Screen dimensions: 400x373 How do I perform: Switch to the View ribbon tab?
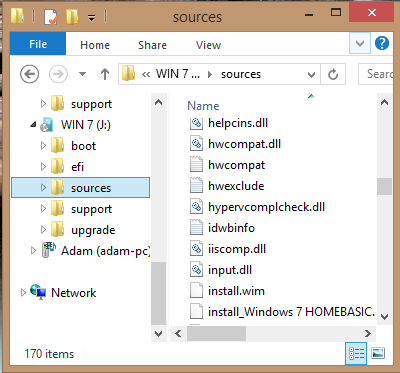(208, 45)
